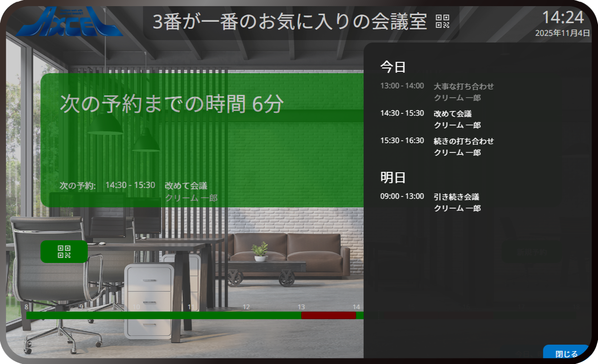Image resolution: width=598 pixels, height=364 pixels.
Task: Select the 12 hour marker on timeline
Action: click(246, 307)
